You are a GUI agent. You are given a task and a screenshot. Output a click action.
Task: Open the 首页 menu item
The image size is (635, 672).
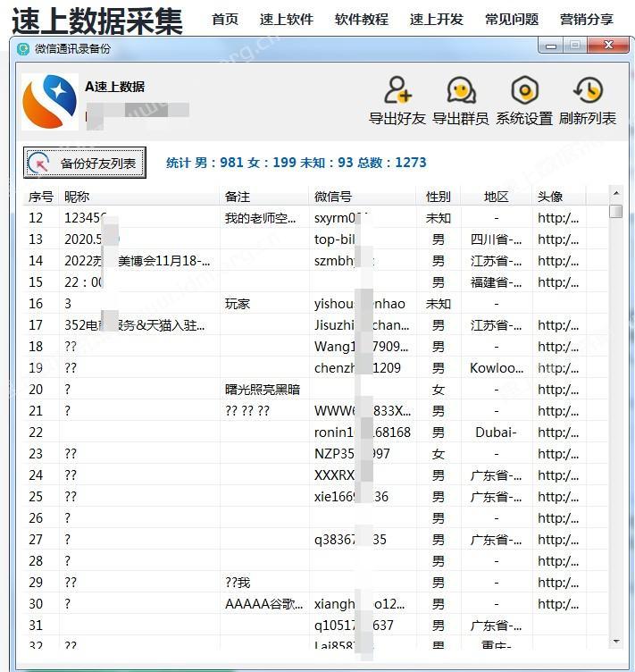point(225,20)
